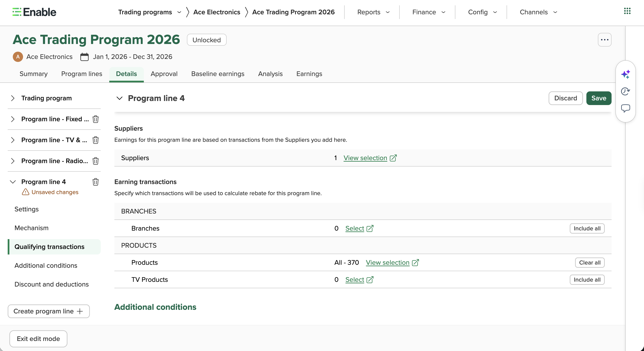Click the Save button

tap(599, 98)
